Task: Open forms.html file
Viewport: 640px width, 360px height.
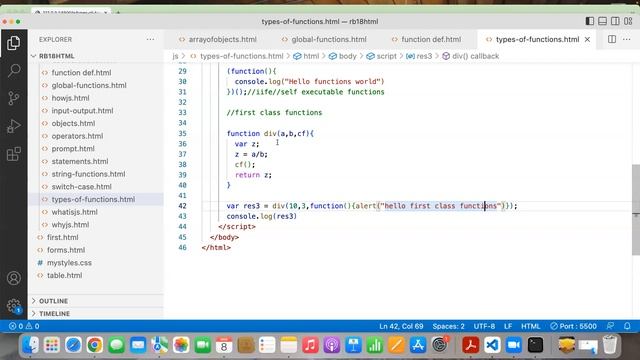Action: click(66, 249)
